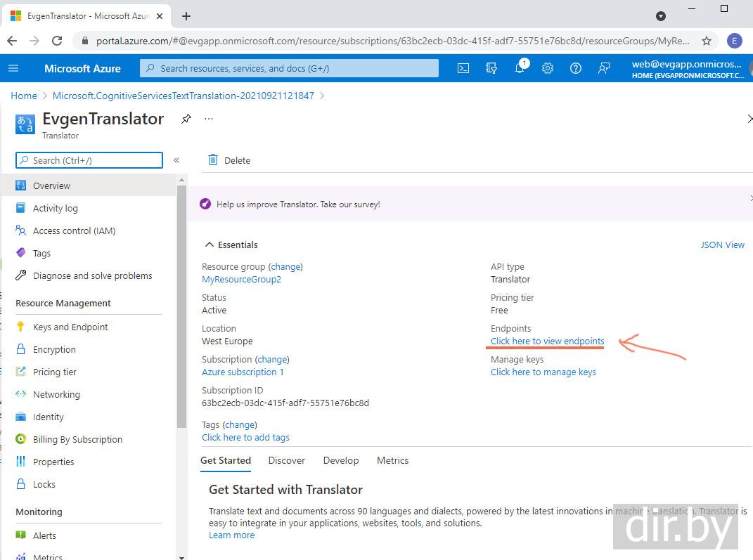The image size is (753, 560).
Task: Open Azure Cloud Shell icon
Action: (x=463, y=68)
